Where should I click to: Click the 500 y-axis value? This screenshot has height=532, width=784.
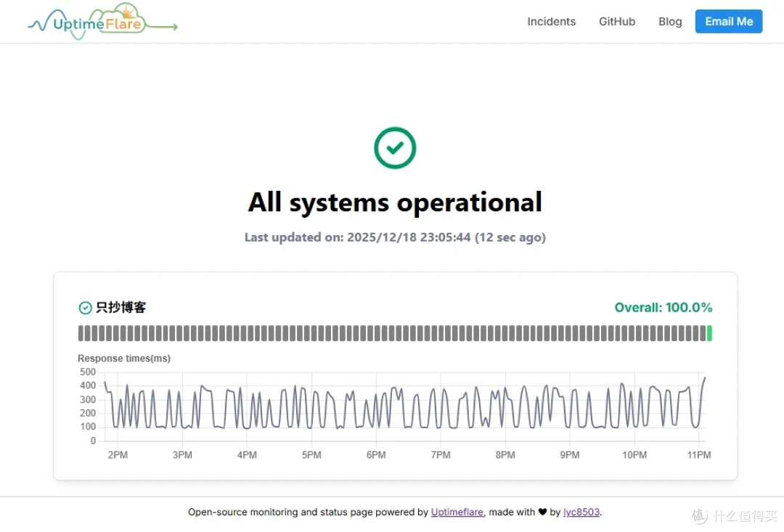pos(88,372)
